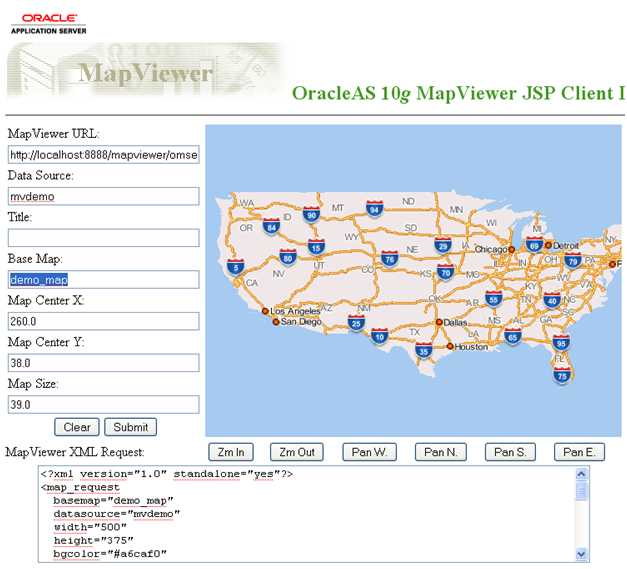This screenshot has height=569, width=627.
Task: Click the Interstate 35 shield in south Texas
Action: (x=423, y=351)
